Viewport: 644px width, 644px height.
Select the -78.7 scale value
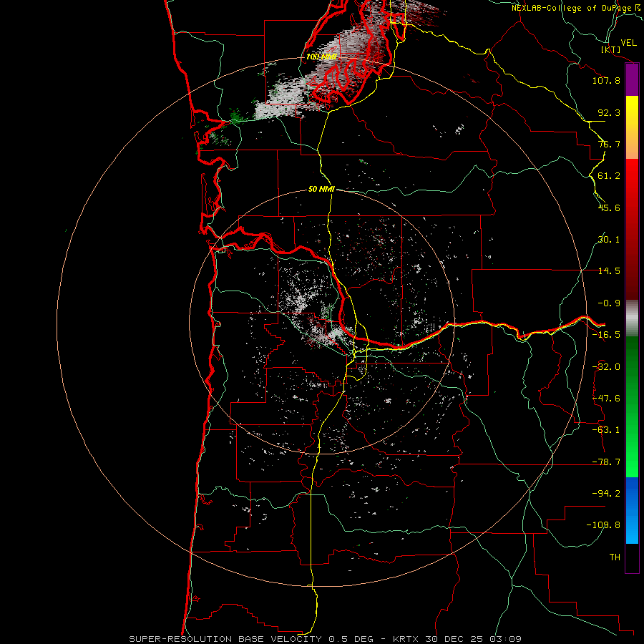click(x=606, y=462)
